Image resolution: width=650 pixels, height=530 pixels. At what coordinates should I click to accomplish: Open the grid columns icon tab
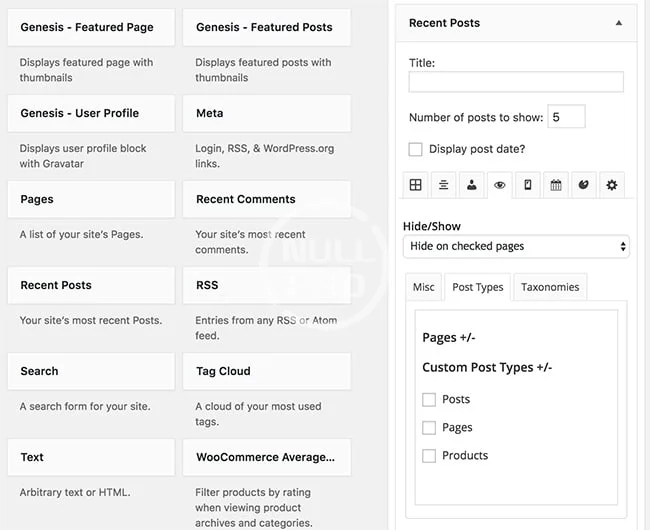(416, 185)
